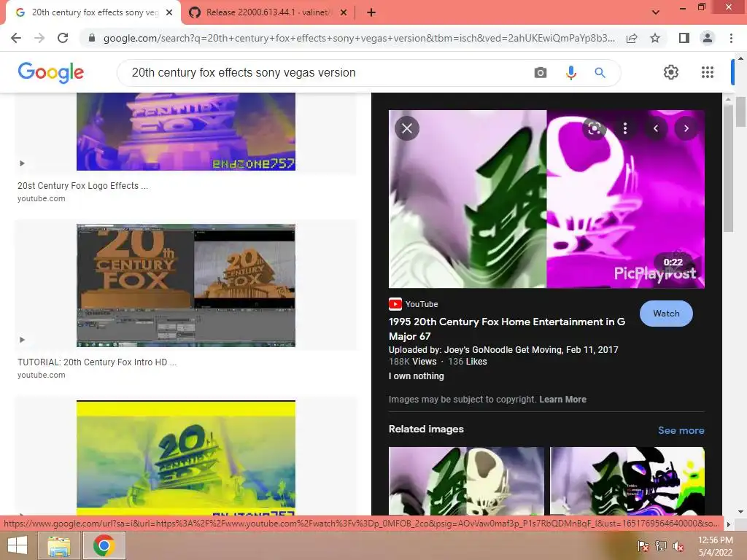Screen dimensions: 747x560
Task: Open the tab search dropdown arrow
Action: click(x=656, y=12)
